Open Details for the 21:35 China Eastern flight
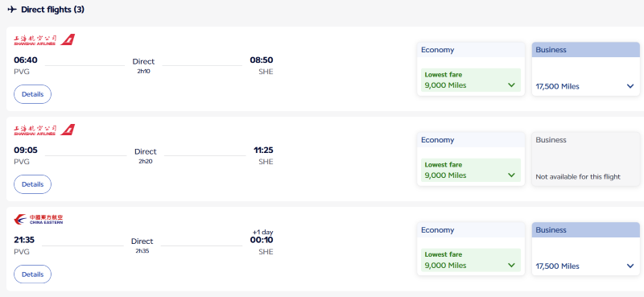 click(32, 274)
